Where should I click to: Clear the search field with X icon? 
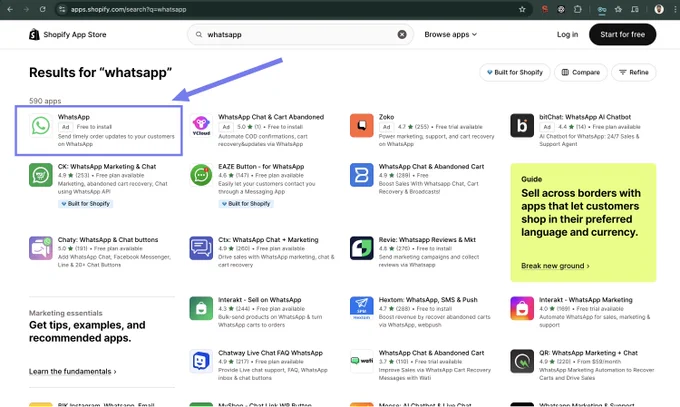pyautogui.click(x=402, y=34)
